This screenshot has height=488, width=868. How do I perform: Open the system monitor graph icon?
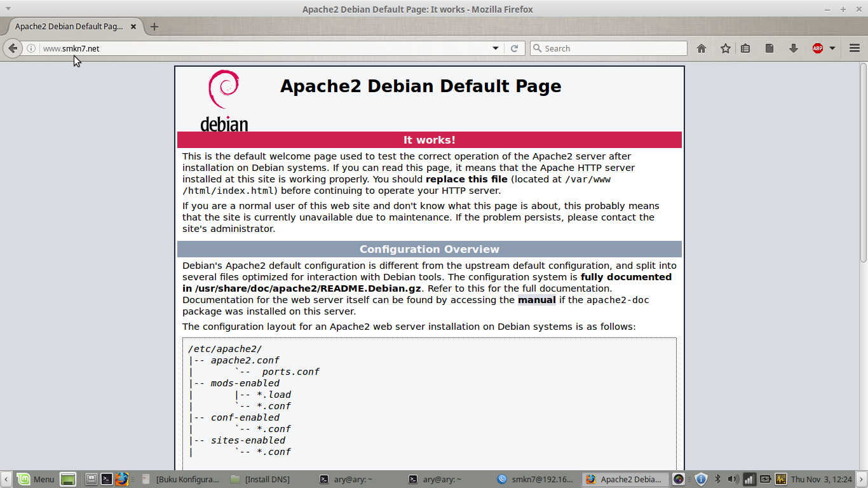click(x=781, y=479)
